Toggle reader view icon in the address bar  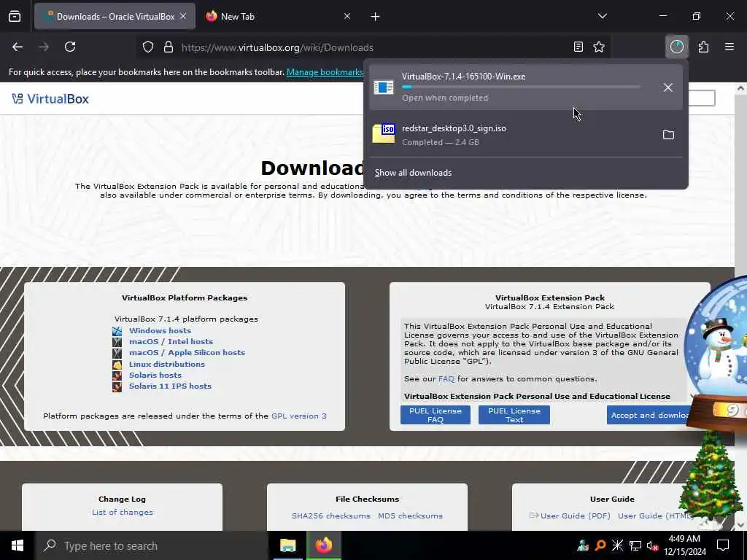578,47
